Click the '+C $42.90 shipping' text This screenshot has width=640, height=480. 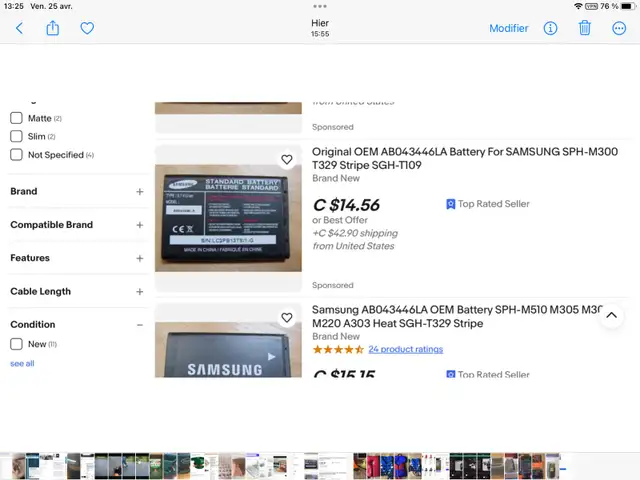pyautogui.click(x=355, y=233)
